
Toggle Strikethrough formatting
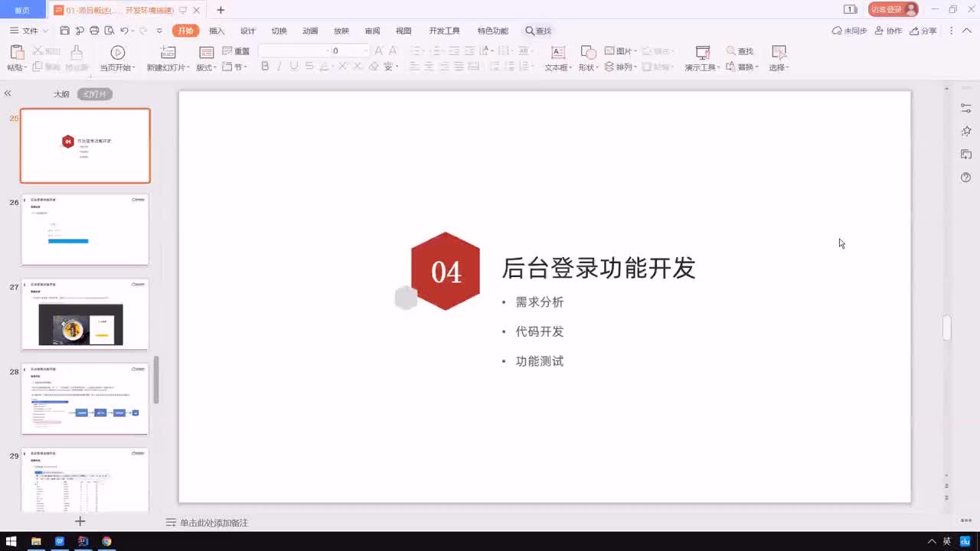coord(309,67)
